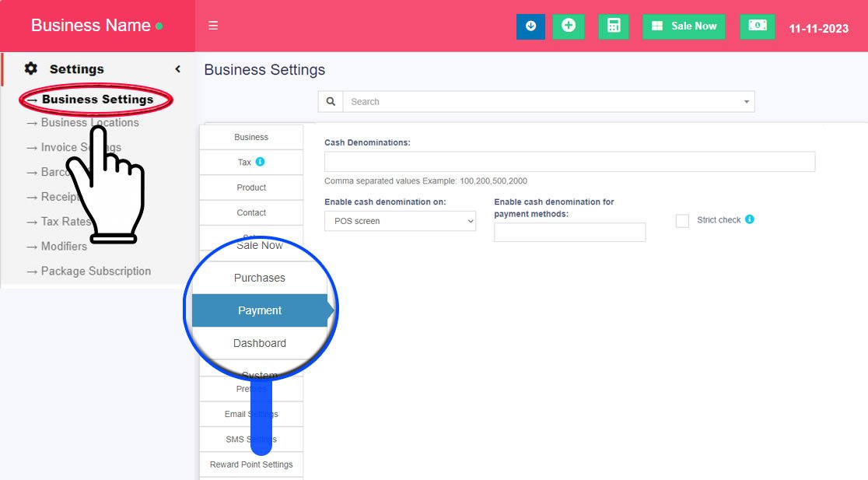This screenshot has height=480, width=868.
Task: Go to Business Settings sidebar link
Action: coord(97,100)
